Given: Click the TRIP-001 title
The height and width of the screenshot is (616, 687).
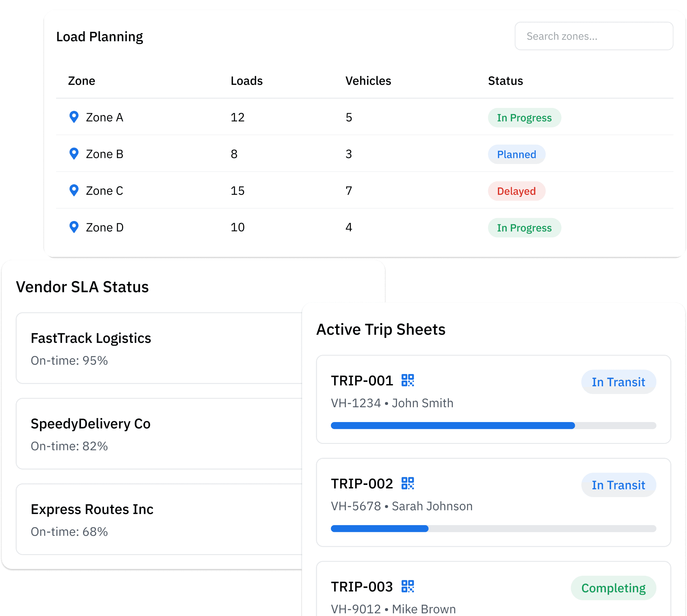Looking at the screenshot, I should (x=362, y=381).
